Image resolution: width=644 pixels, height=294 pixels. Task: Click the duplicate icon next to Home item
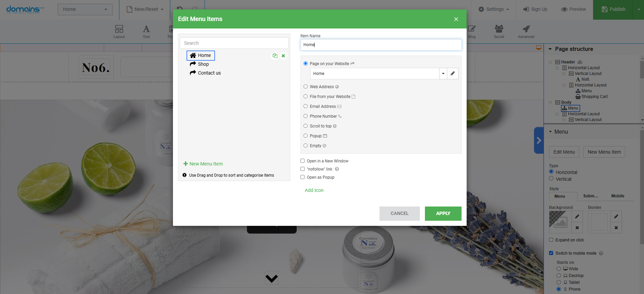275,56
